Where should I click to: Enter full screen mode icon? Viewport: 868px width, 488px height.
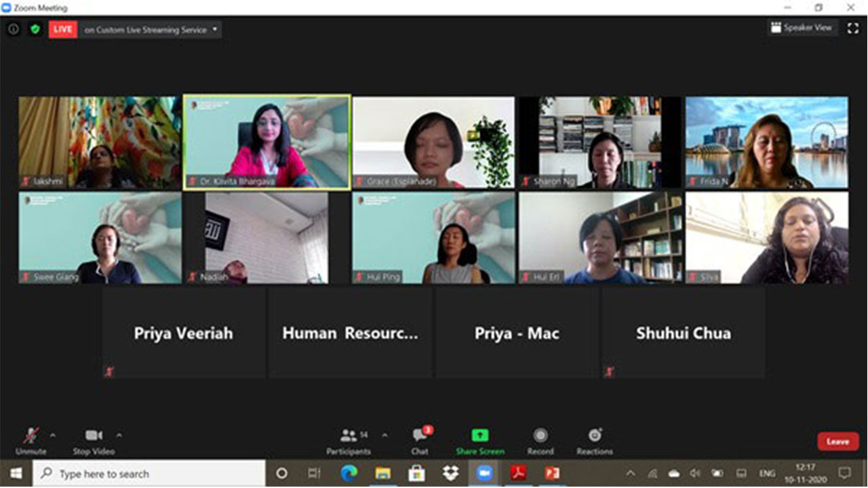click(x=852, y=28)
